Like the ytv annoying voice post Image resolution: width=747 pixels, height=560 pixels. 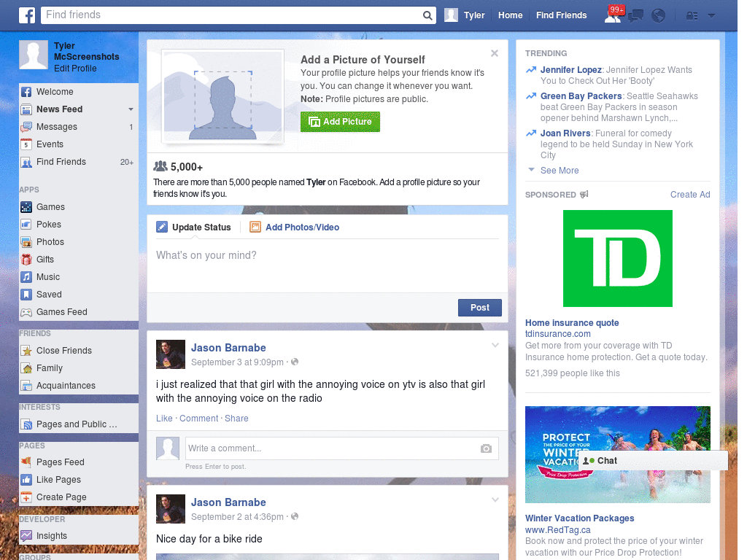pos(164,418)
